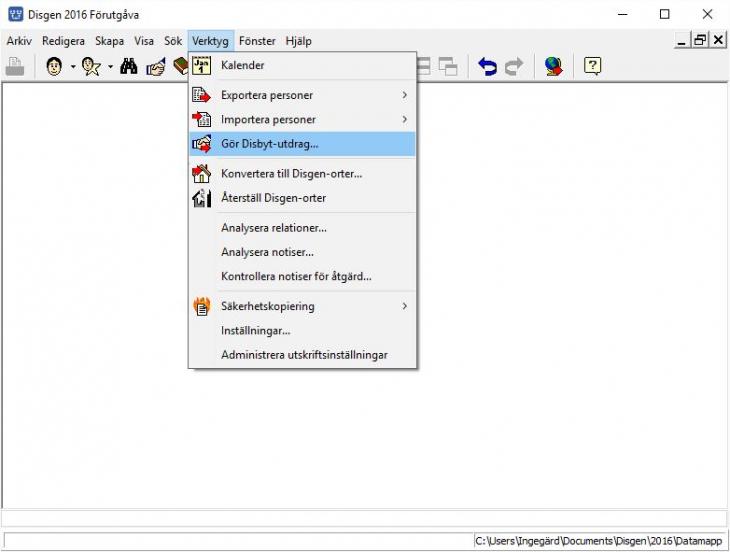This screenshot has width=730, height=552.
Task: Open the Arkiv menu
Action: (x=19, y=41)
